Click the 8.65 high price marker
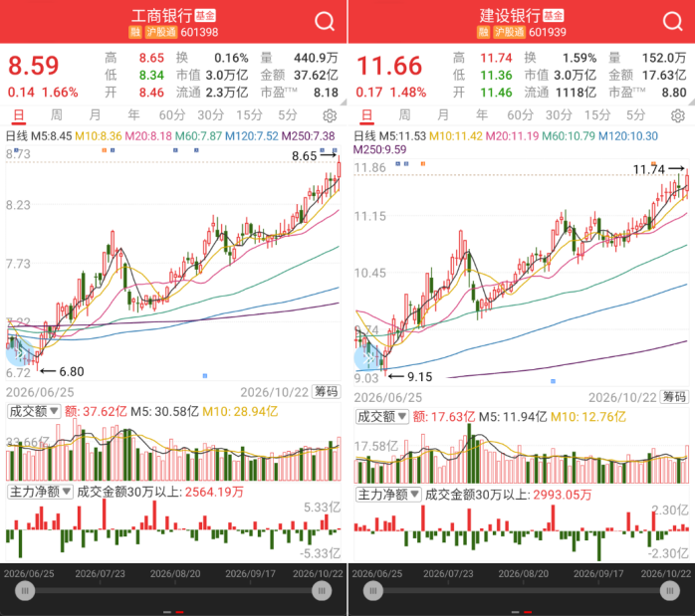This screenshot has width=695, height=616. point(304,156)
